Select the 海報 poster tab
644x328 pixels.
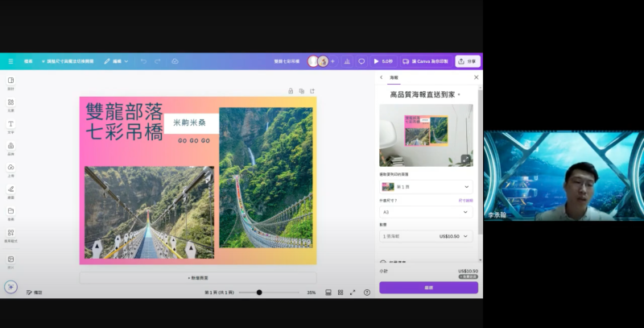[x=394, y=77]
